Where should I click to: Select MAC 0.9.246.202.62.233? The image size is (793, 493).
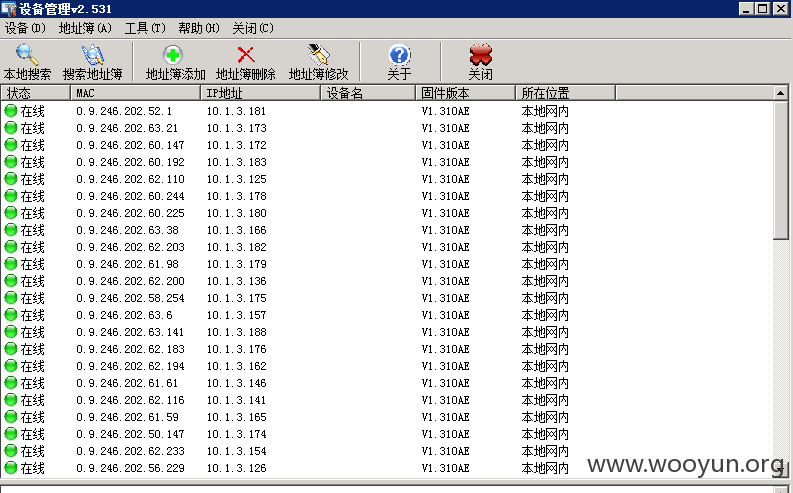coord(130,451)
